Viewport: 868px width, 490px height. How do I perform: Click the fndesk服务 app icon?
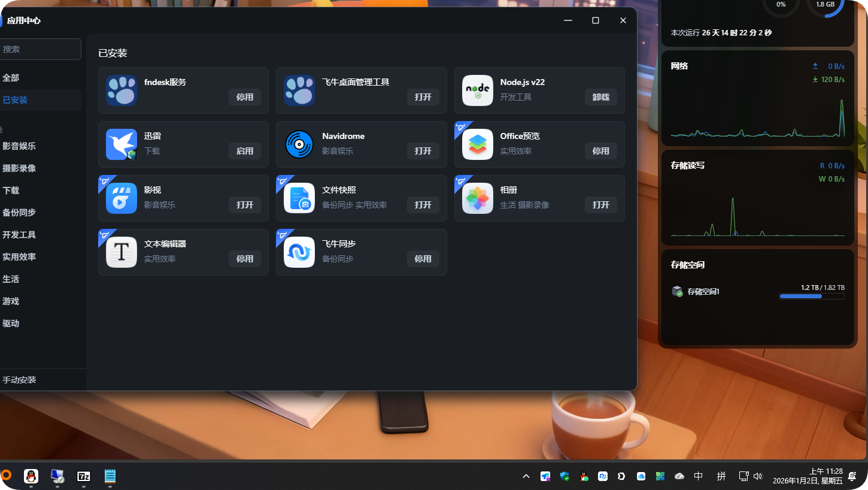pos(122,90)
